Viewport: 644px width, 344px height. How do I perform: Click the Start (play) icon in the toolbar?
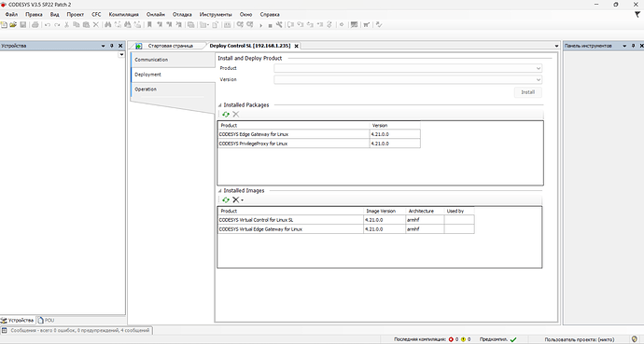click(x=260, y=25)
